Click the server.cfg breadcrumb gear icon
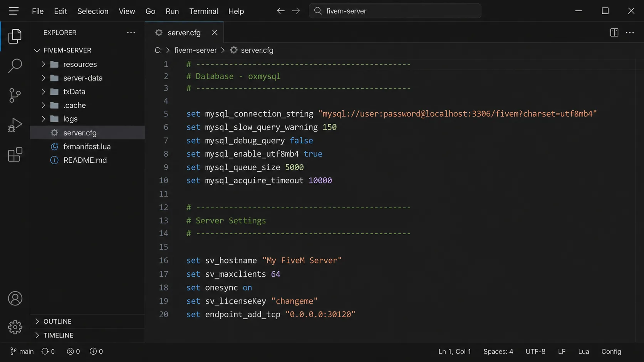 click(x=234, y=50)
